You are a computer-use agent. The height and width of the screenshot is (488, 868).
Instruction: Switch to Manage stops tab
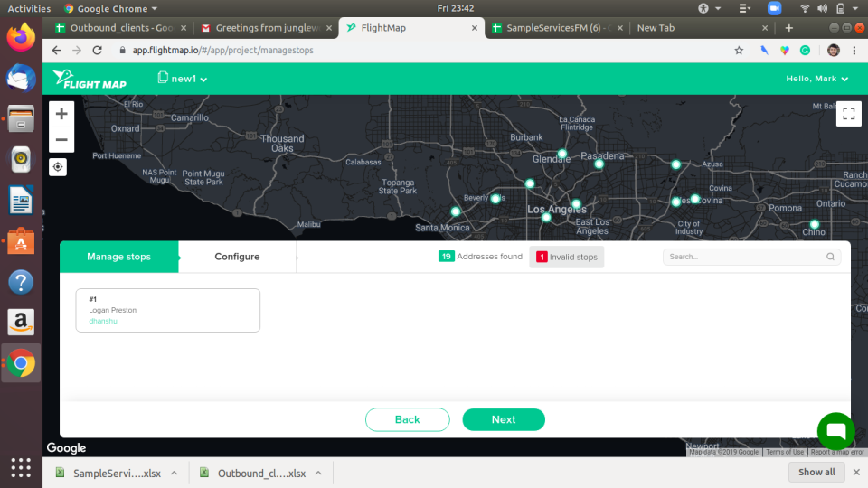pyautogui.click(x=119, y=257)
